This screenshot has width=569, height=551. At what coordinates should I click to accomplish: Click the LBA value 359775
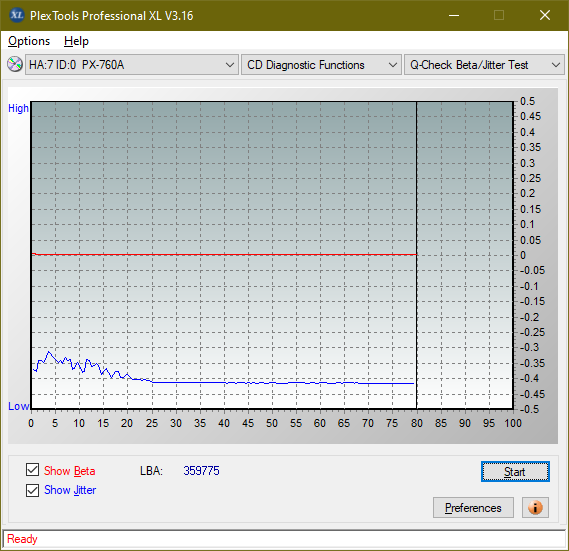201,471
